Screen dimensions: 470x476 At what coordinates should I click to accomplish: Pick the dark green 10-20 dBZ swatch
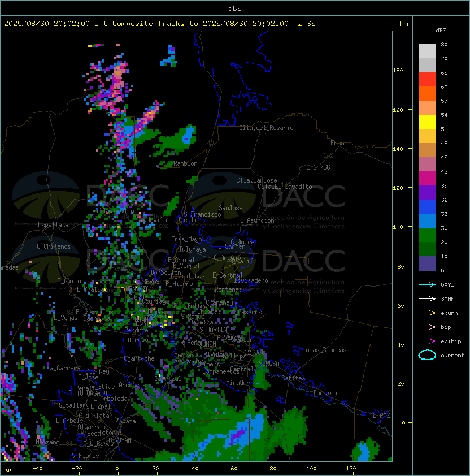tap(427, 249)
